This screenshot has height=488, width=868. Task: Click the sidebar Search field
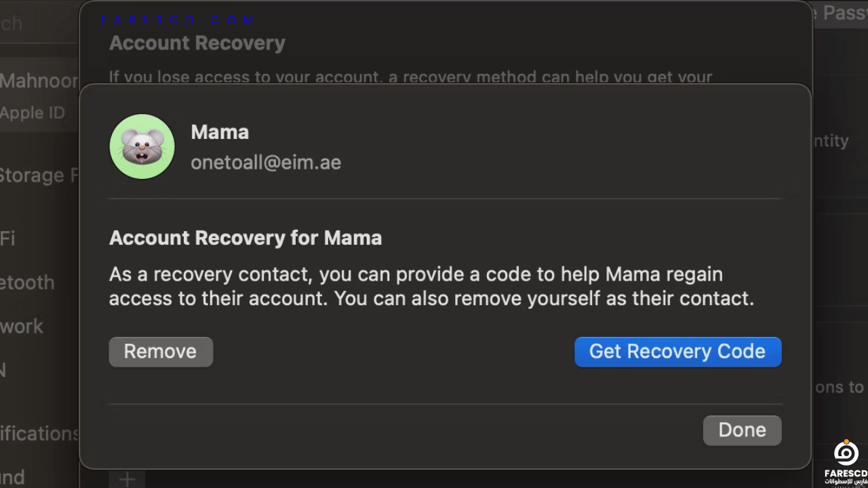click(x=37, y=23)
